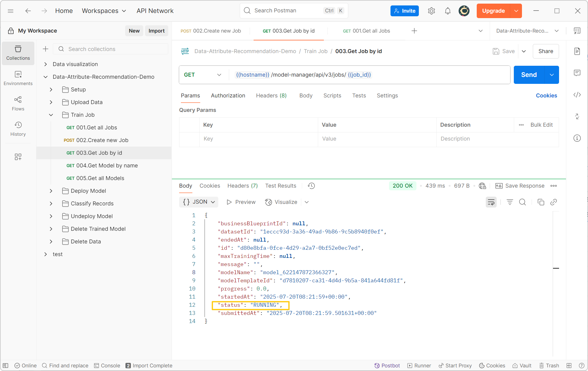
Task: Open the Save options dropdown arrow
Action: click(524, 51)
